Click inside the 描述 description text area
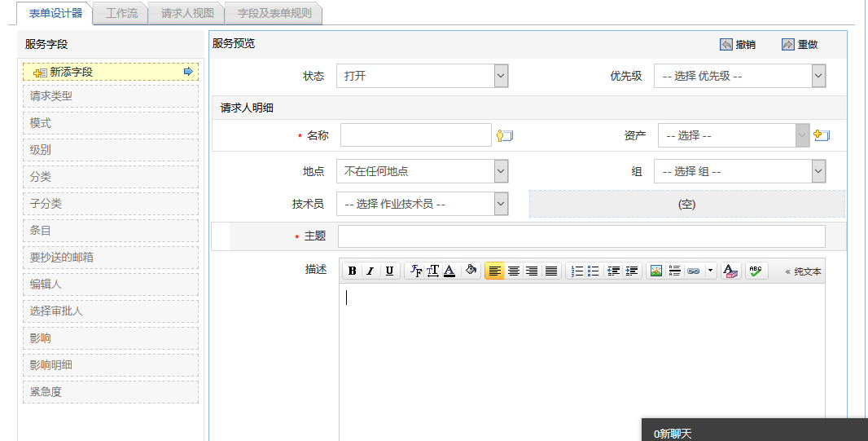This screenshot has width=868, height=441. (582, 362)
